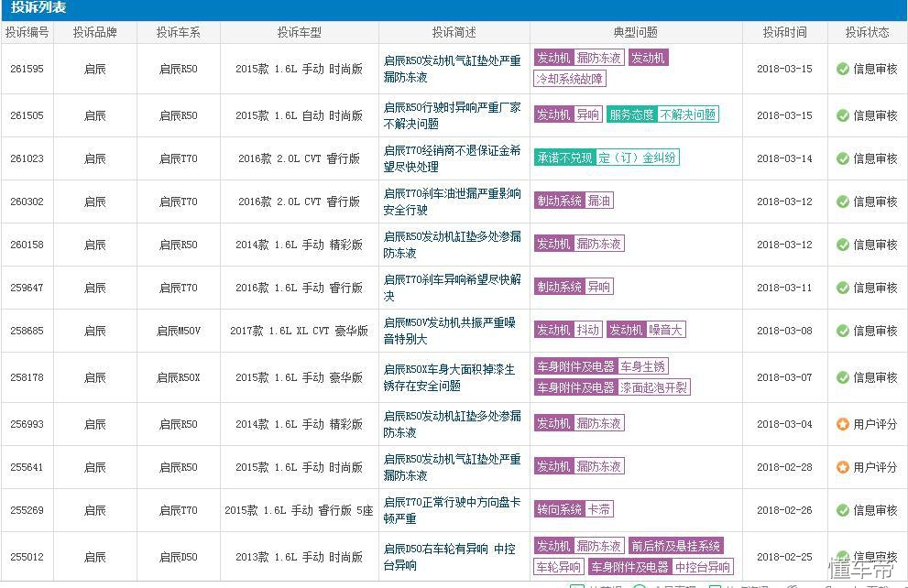This screenshot has width=908, height=588.
Task: Click the green approval icon on the last row 255012
Action: (845, 554)
